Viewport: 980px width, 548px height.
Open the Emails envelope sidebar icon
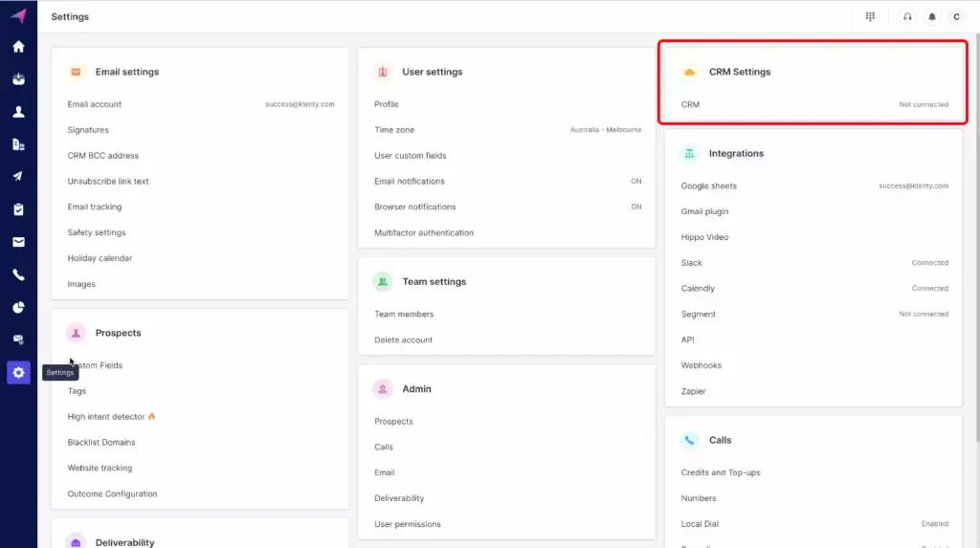[x=19, y=242]
